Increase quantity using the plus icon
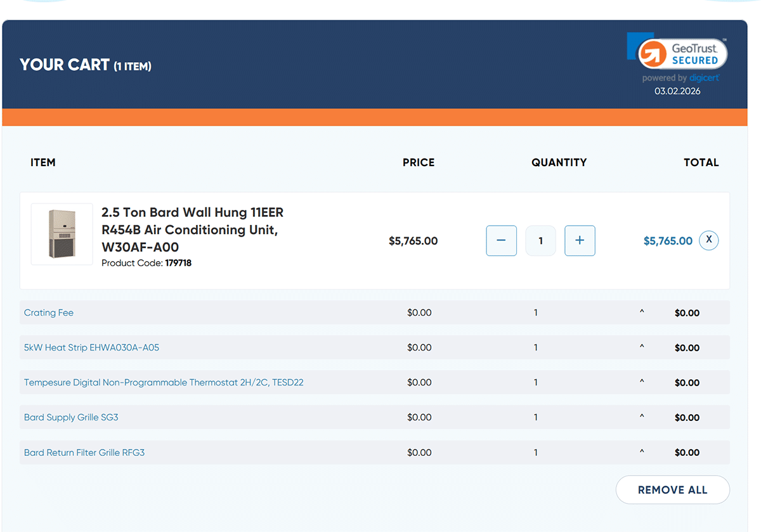This screenshot has height=532, width=761. pyautogui.click(x=580, y=240)
